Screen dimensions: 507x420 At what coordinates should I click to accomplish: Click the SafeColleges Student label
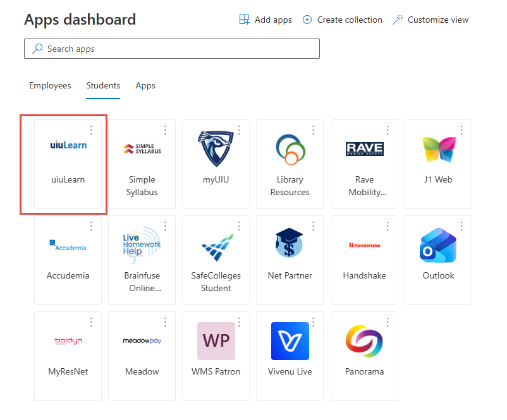click(x=216, y=282)
